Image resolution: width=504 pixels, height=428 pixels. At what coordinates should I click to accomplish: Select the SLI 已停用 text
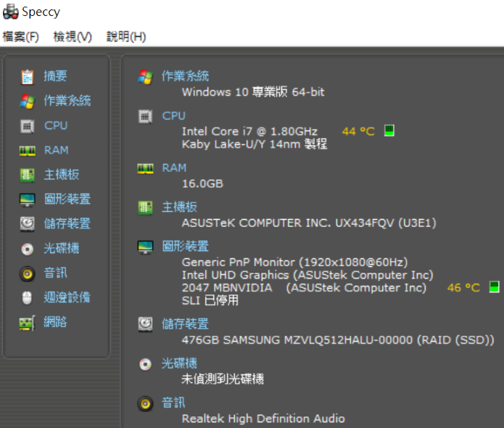210,300
